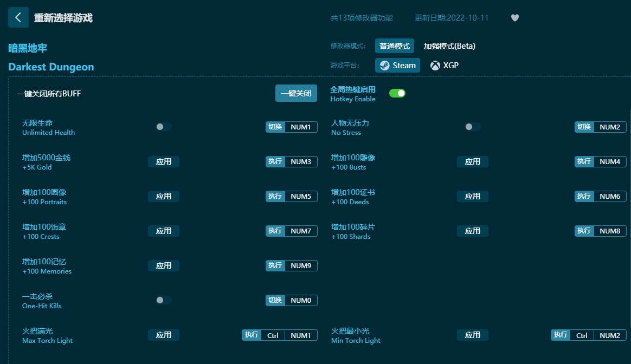Apply Min Torch Light
The height and width of the screenshot is (364, 631).
473,335
